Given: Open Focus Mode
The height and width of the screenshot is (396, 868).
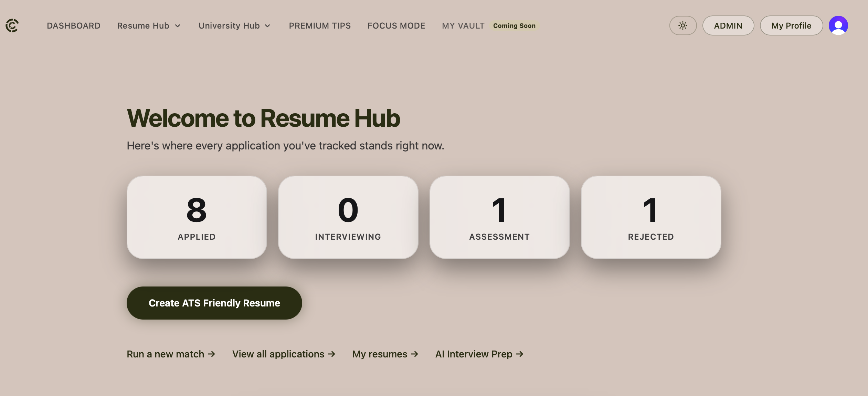Looking at the screenshot, I should click(x=396, y=26).
